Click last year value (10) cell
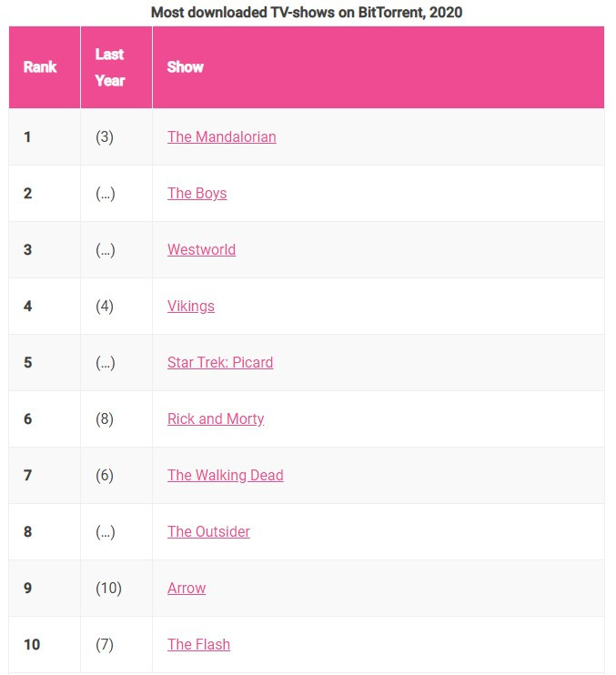Screen dimensions: 616x675 point(108,588)
